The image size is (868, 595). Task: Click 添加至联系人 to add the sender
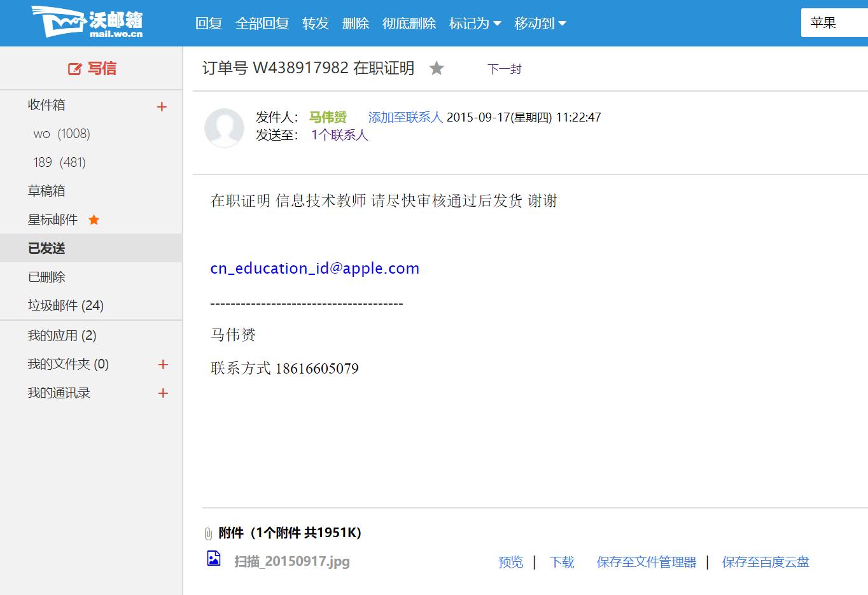click(x=405, y=117)
